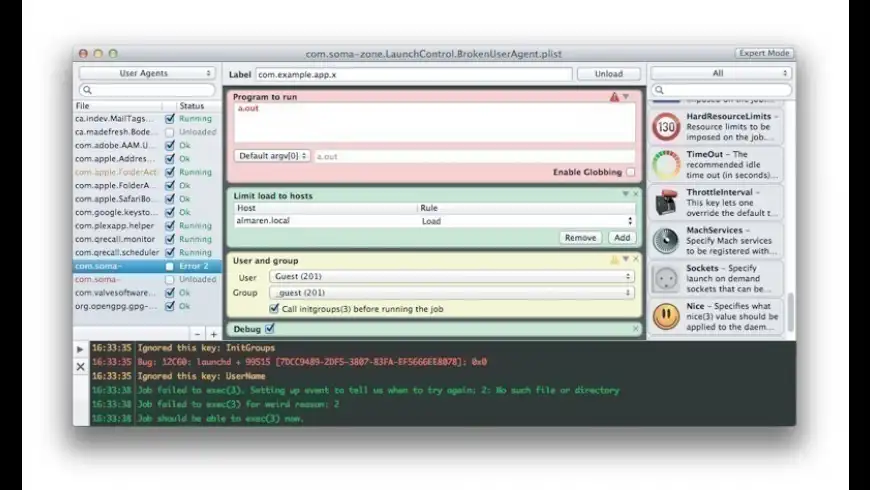Open the User Guest (201) dropdown
Viewport: 870px width, 490px height.
tap(452, 276)
